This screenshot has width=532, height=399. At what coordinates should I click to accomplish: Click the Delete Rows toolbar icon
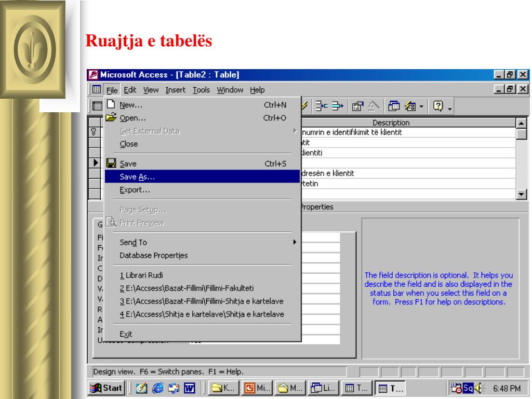338,106
